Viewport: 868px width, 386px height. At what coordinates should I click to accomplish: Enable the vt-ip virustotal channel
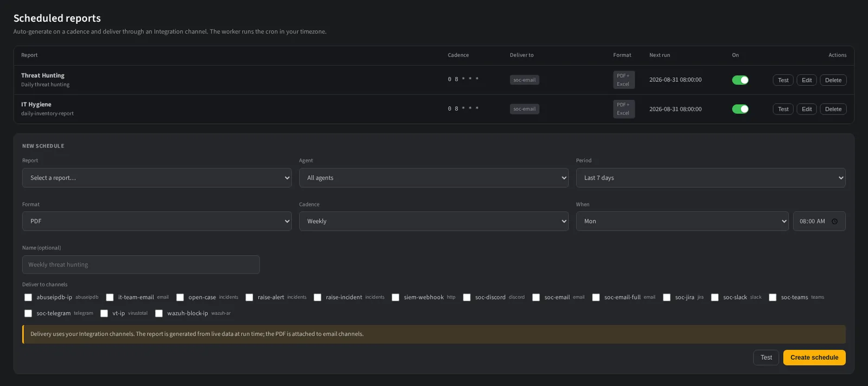(x=104, y=313)
